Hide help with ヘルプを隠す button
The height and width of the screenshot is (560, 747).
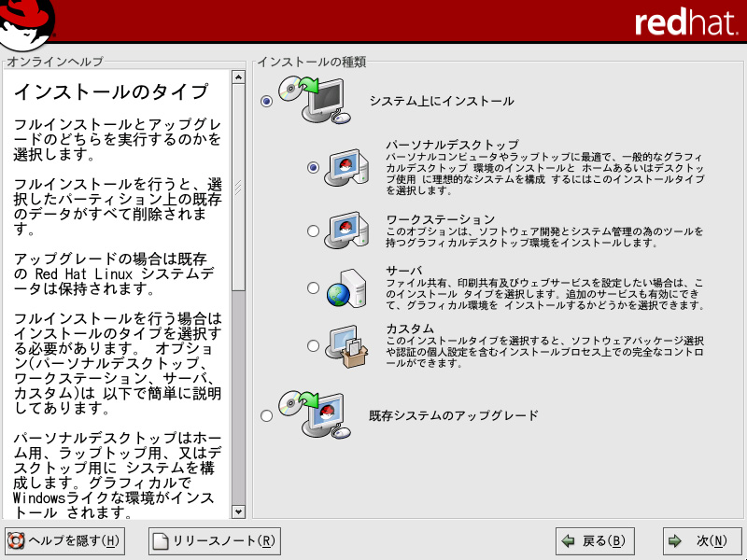[x=64, y=541]
